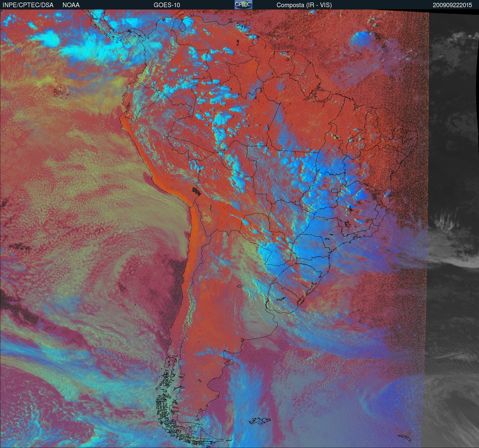Click the GOES-10 satellite label
Image resolution: width=479 pixels, height=448 pixels.
[167, 5]
